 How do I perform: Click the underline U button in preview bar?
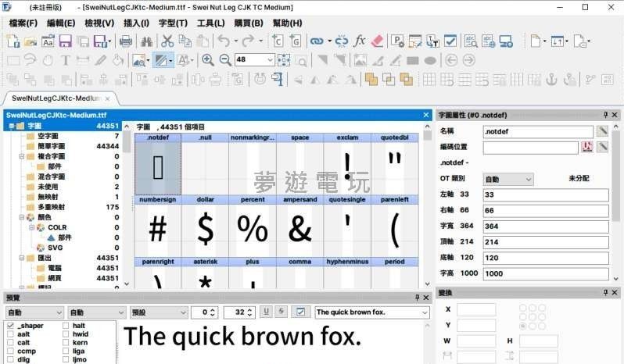266,312
